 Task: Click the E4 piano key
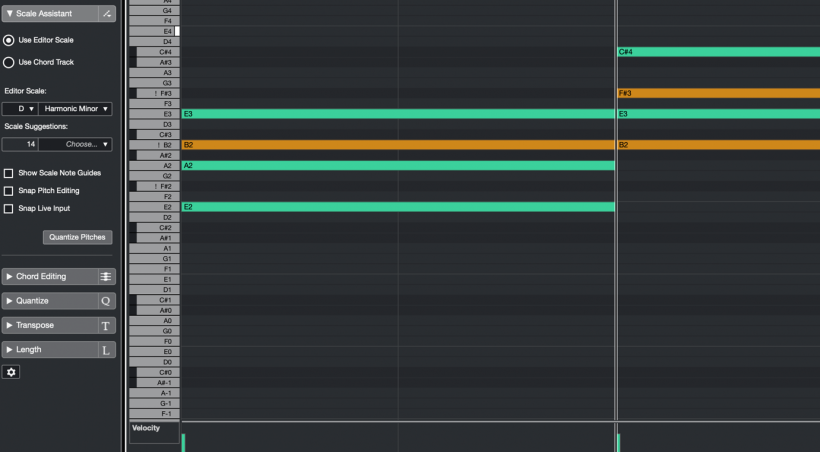[154, 31]
